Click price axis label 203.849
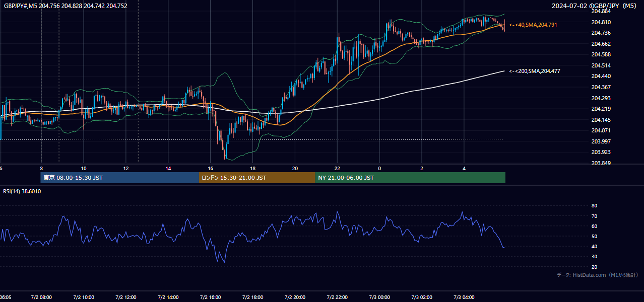The height and width of the screenshot is (302, 644). tap(601, 163)
